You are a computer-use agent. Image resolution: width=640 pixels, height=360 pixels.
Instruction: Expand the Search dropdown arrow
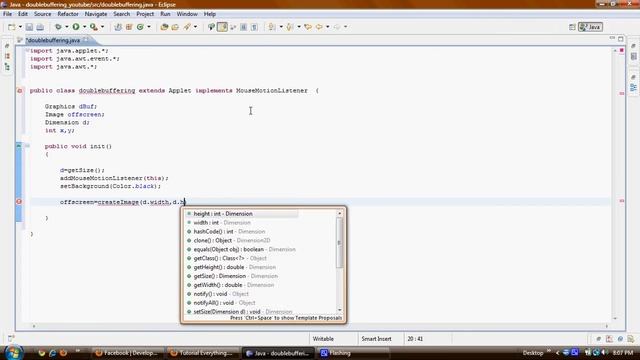point(195,27)
